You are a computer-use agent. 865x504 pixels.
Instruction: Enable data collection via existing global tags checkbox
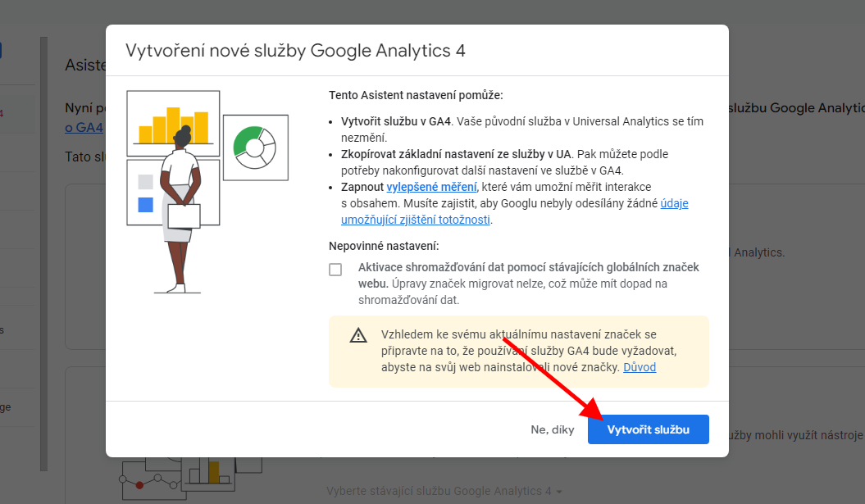click(x=335, y=270)
